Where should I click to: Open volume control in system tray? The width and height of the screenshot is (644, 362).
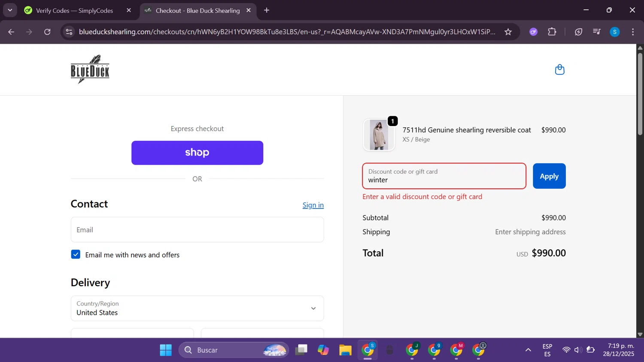coord(578,350)
